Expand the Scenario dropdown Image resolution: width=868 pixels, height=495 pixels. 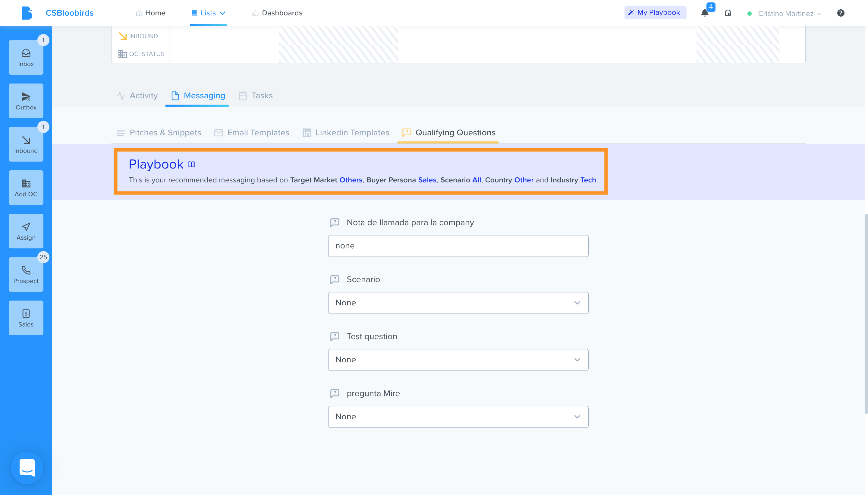(x=458, y=303)
